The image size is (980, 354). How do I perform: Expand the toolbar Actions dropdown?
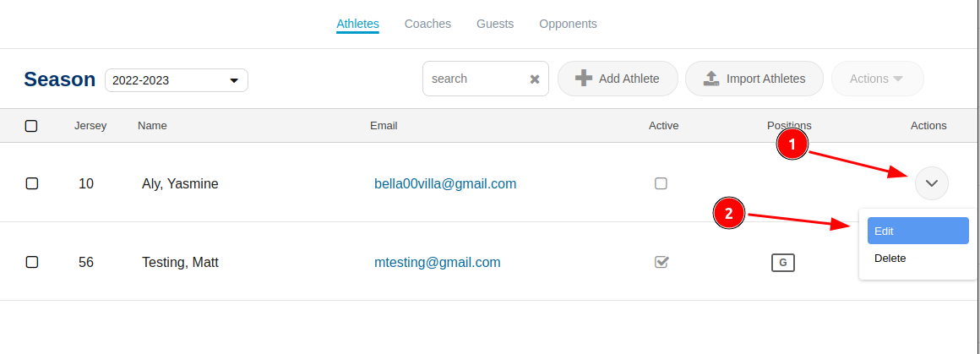tap(878, 79)
